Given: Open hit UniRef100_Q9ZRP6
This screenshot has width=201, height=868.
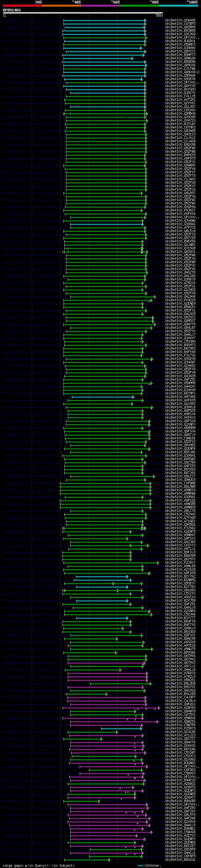Looking at the screenshot, I should pyautogui.click(x=180, y=27).
